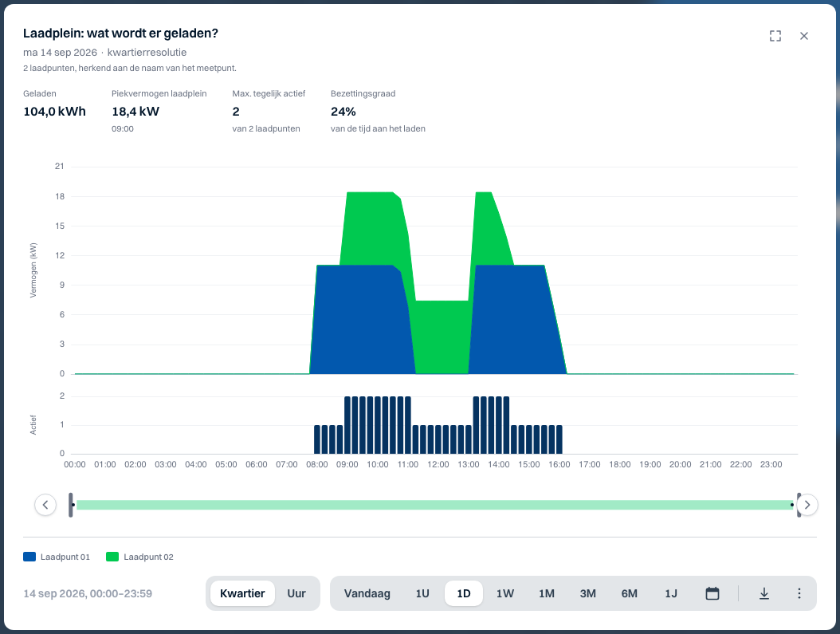Click the Max. tegelijk actief label
The image size is (840, 634).
pos(269,93)
